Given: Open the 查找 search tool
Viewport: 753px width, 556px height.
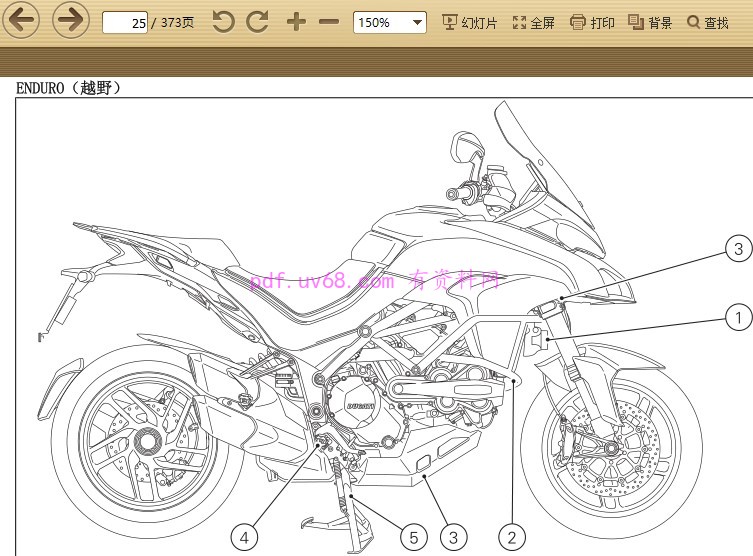Looking at the screenshot, I should pos(707,22).
